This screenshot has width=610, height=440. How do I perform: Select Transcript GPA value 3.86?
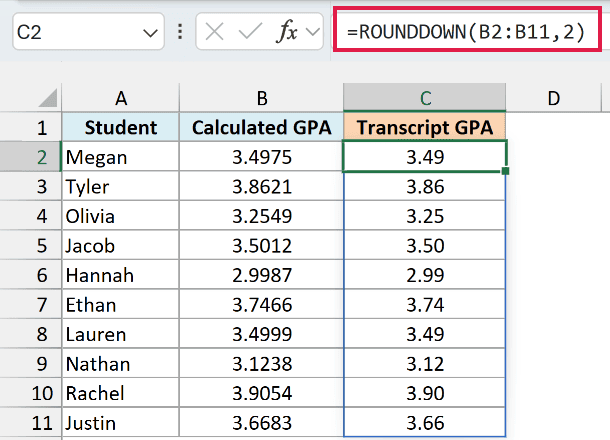tap(425, 186)
